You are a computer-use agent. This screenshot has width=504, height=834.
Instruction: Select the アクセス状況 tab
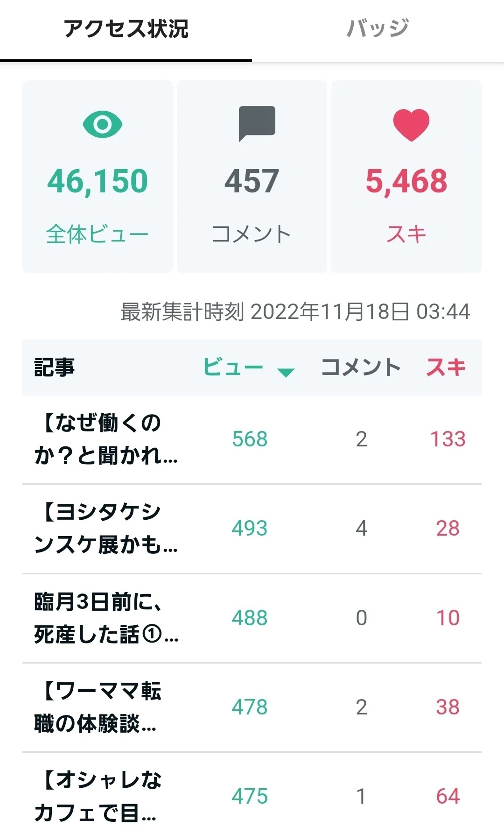pos(126,29)
